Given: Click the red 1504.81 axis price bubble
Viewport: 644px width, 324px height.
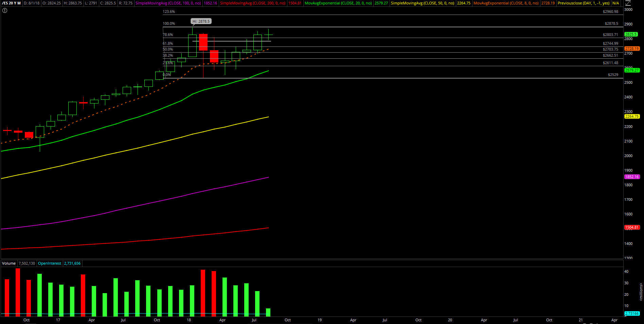Looking at the screenshot, I should tap(632, 227).
